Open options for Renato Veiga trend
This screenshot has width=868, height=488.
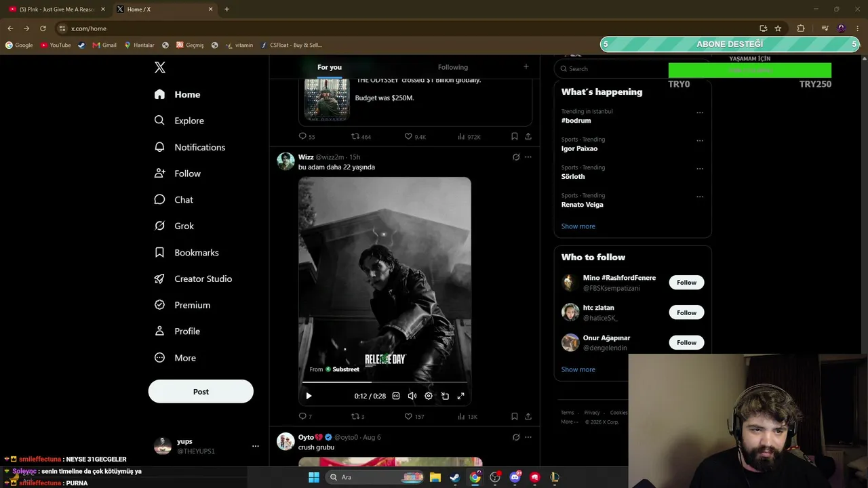(x=700, y=197)
